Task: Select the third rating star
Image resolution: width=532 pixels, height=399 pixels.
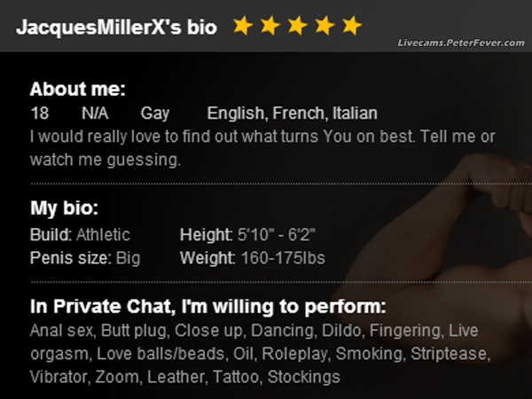Action: click(297, 26)
